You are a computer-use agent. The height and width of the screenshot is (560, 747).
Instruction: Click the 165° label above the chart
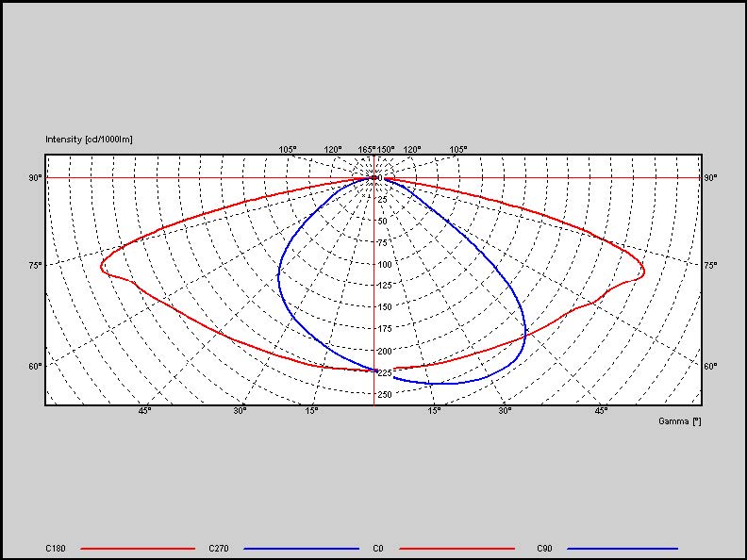[367, 149]
